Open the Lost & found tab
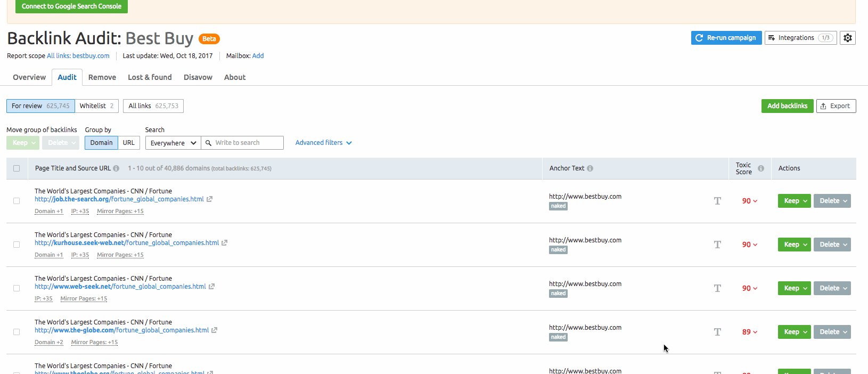The width and height of the screenshot is (868, 374). point(150,77)
